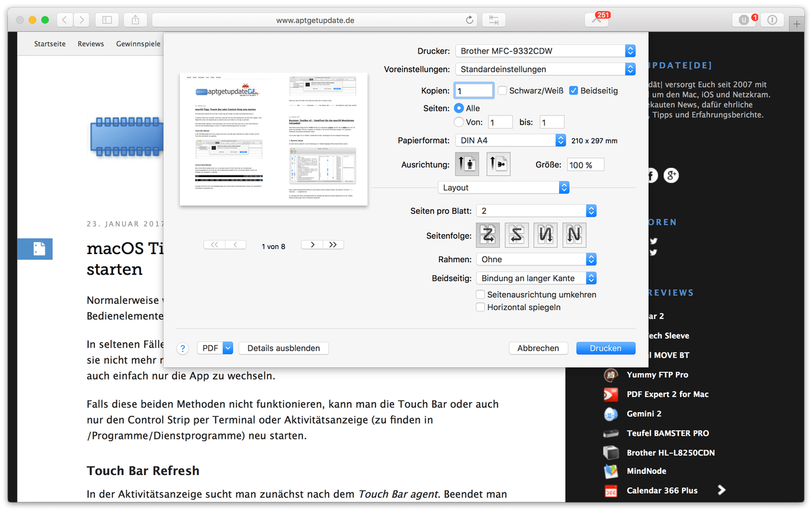Select the N-pattern page order

(x=575, y=235)
